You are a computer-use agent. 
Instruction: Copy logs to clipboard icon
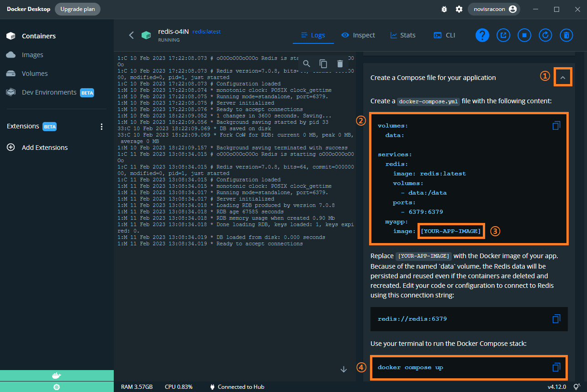pyautogui.click(x=323, y=64)
